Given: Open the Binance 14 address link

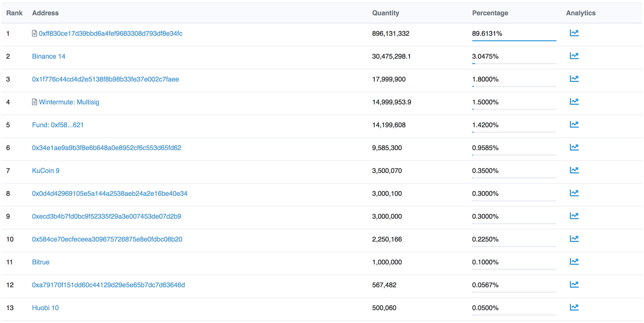Looking at the screenshot, I should (x=49, y=56).
